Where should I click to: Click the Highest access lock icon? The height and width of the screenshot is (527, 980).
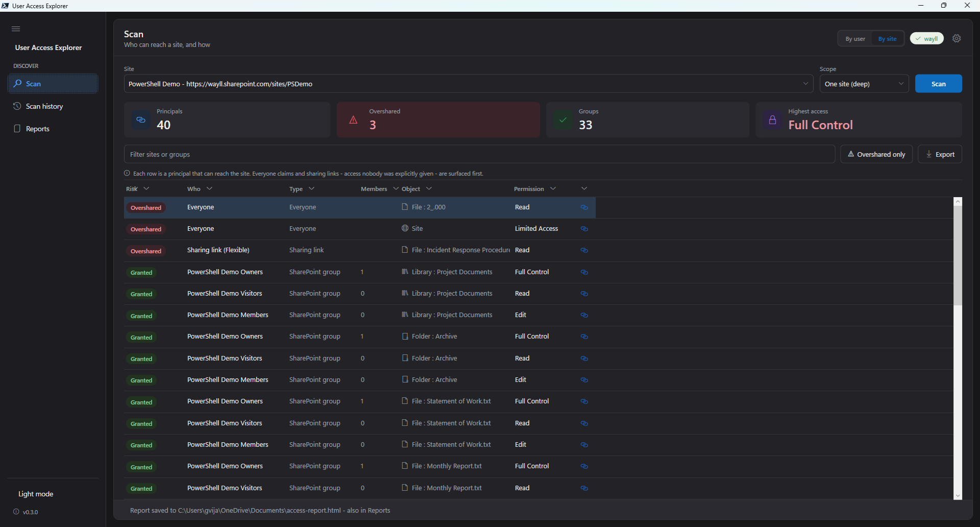coord(773,120)
